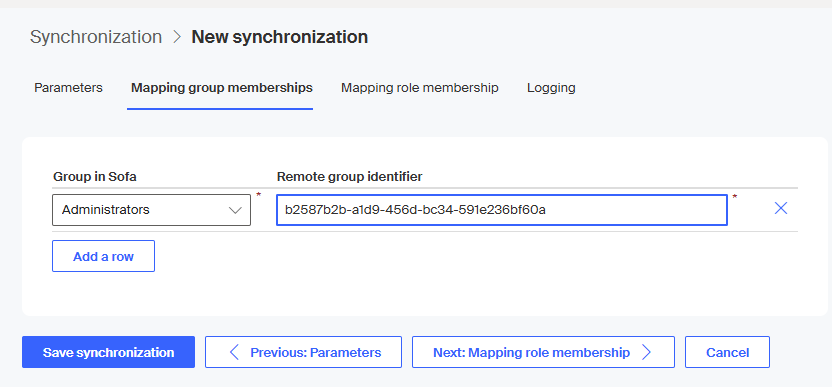Navigate to Synchronization breadcrumb link
The image size is (832, 387).
pyautogui.click(x=96, y=37)
